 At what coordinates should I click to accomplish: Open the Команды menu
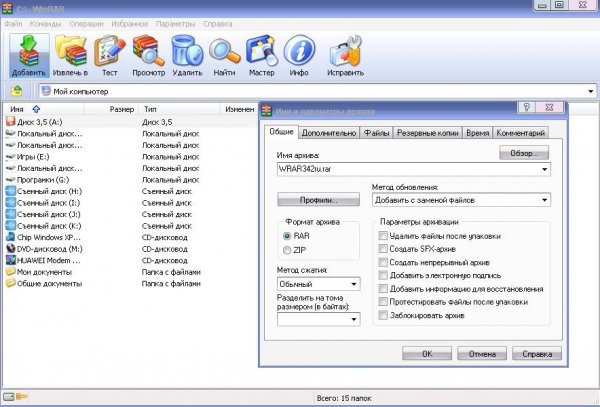[46, 24]
